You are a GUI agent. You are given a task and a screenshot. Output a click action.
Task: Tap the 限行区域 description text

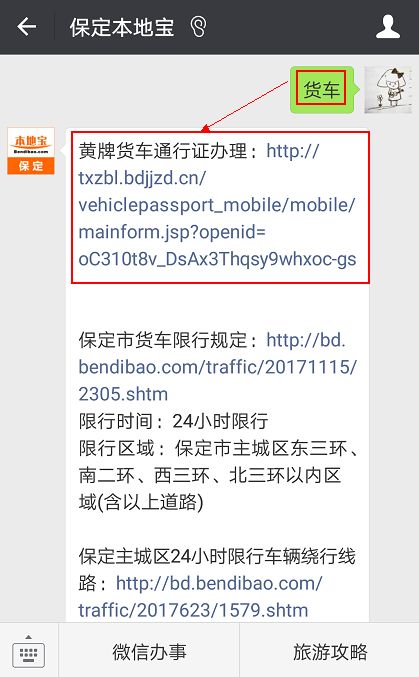point(218,475)
